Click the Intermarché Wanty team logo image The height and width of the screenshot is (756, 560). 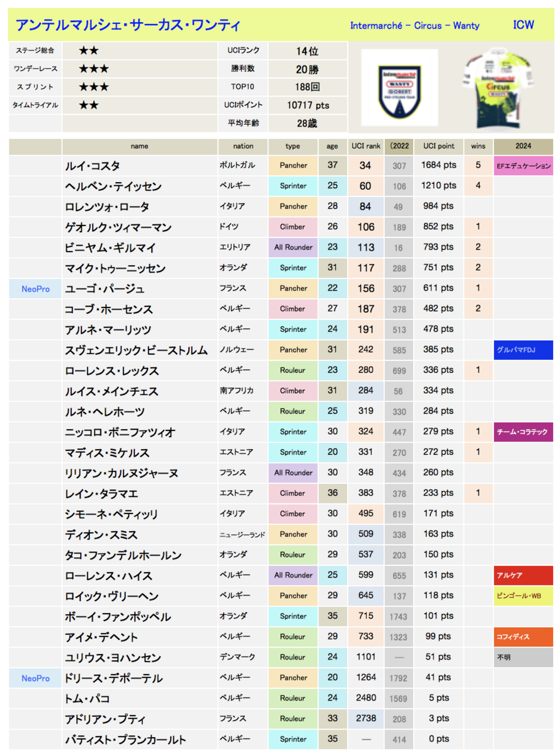click(x=399, y=88)
